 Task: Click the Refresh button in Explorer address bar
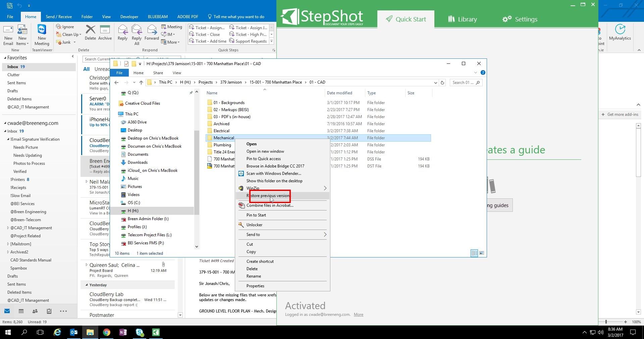tap(442, 83)
